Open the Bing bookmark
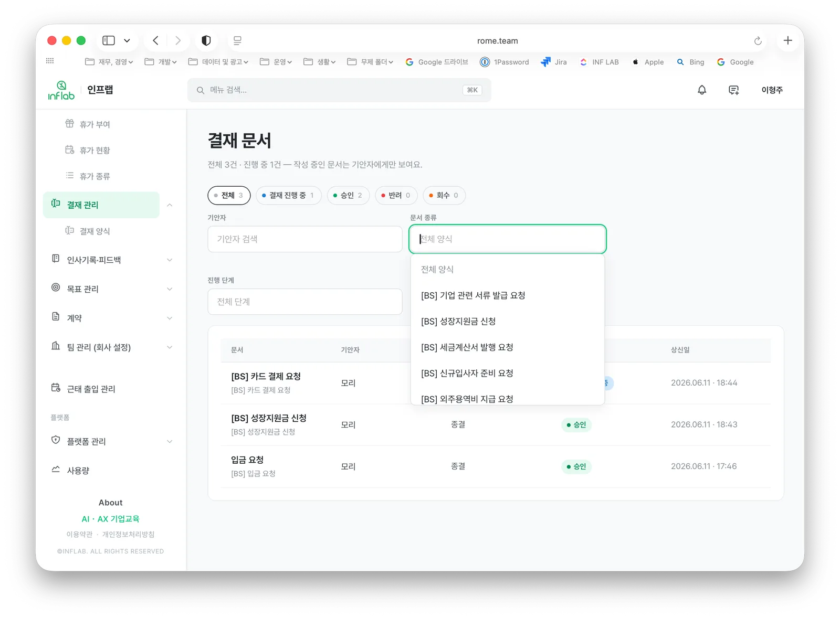The width and height of the screenshot is (840, 618). tap(690, 62)
